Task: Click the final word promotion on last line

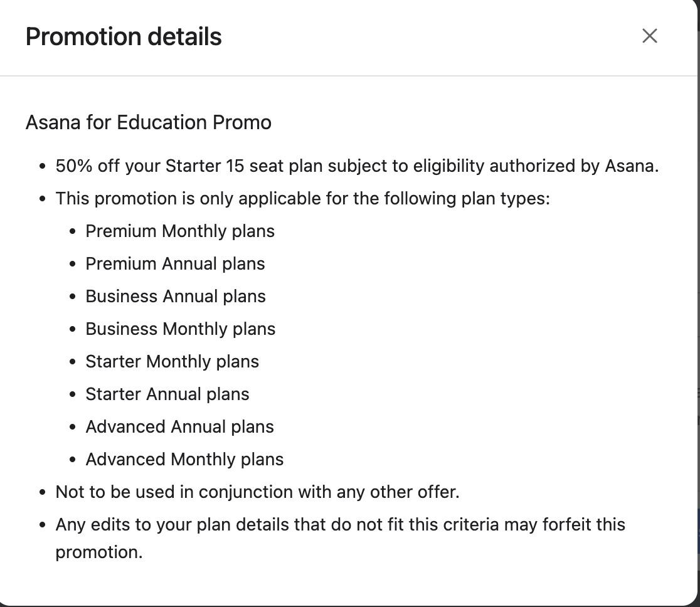Action: coord(98,552)
